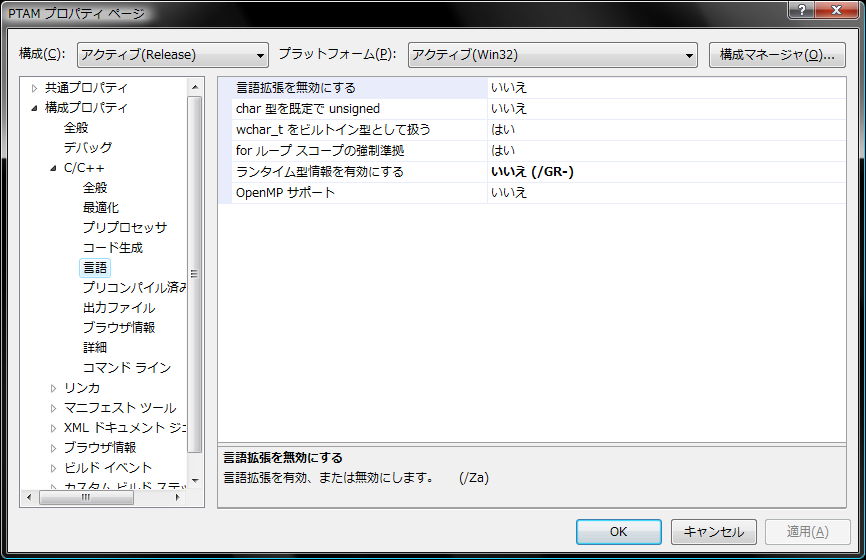Click the 構成マネージャ button
This screenshot has width=866, height=560.
(777, 55)
